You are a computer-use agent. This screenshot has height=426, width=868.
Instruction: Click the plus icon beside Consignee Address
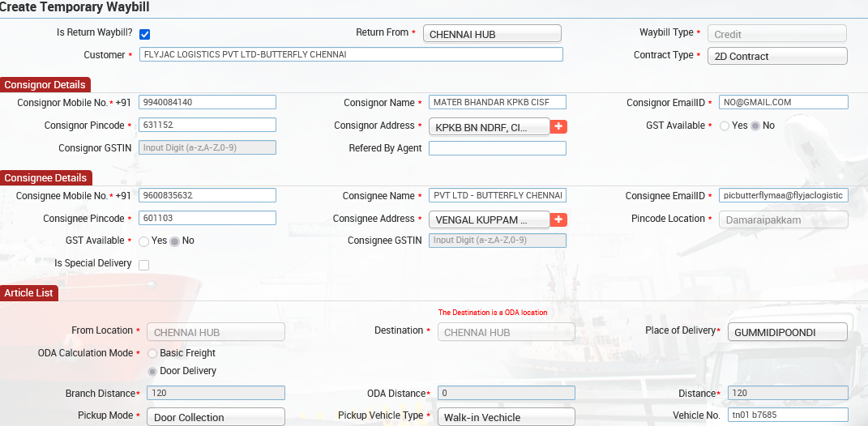(558, 219)
